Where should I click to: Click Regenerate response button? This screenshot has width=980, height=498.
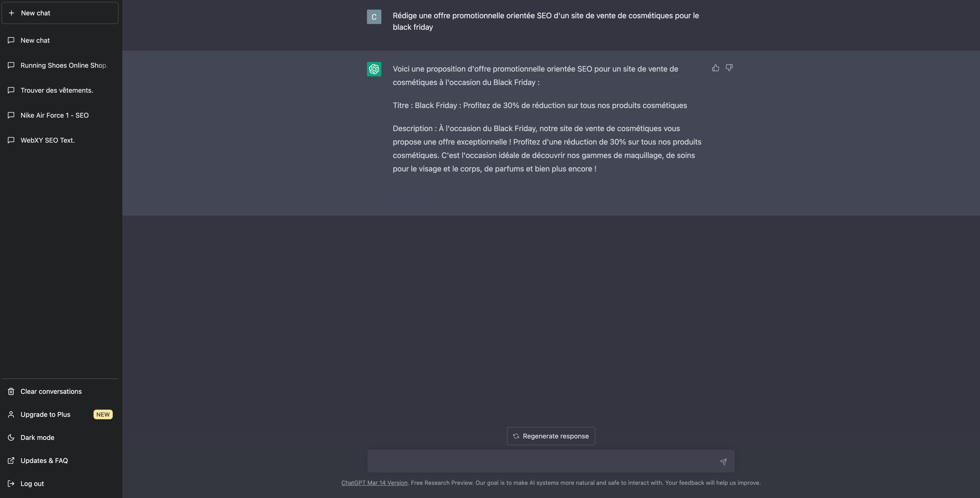551,436
